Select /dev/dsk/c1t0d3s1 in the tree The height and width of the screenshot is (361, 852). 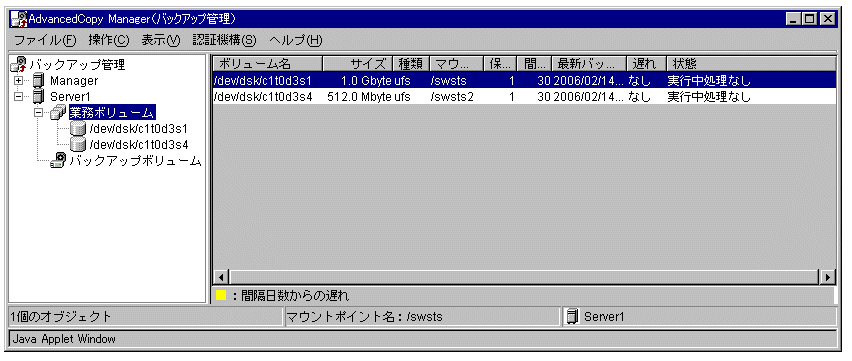[x=139, y=129]
